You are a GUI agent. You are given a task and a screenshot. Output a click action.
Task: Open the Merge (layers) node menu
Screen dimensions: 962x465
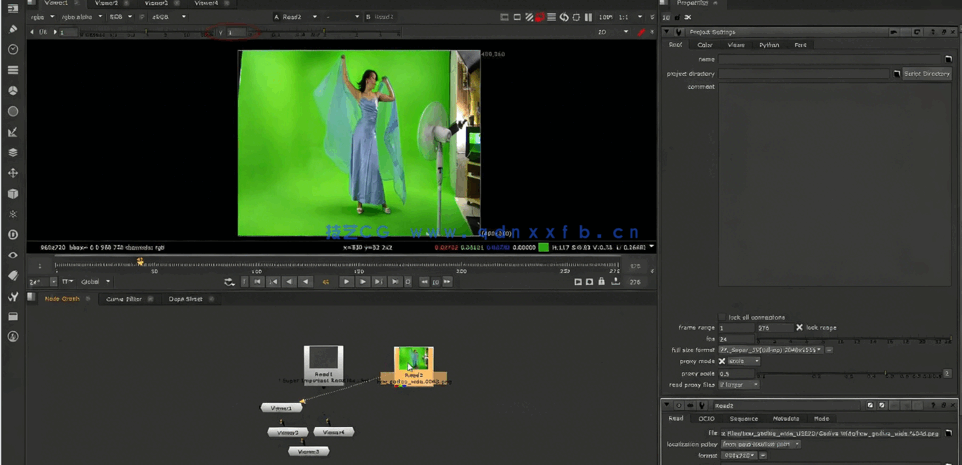[x=13, y=152]
